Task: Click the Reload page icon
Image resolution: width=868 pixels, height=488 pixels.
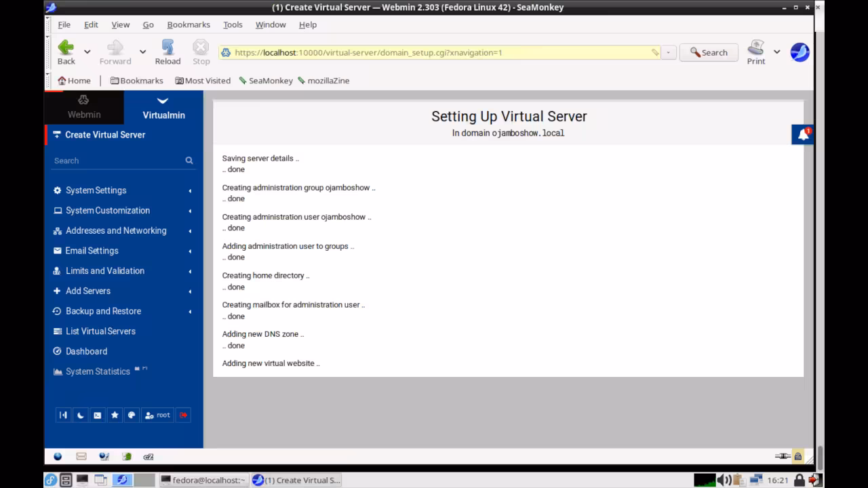Action: 167,47
